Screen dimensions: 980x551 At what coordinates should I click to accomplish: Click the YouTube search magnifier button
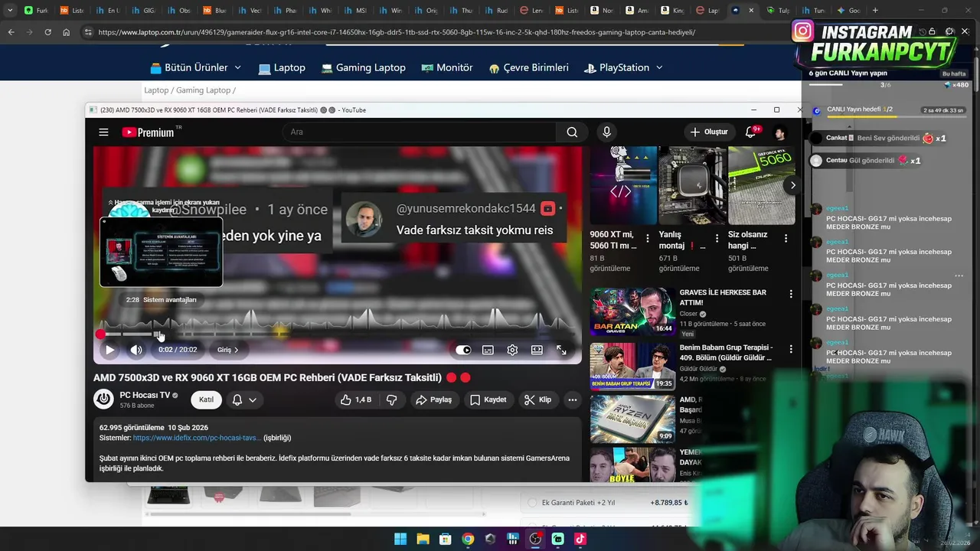[x=572, y=132]
